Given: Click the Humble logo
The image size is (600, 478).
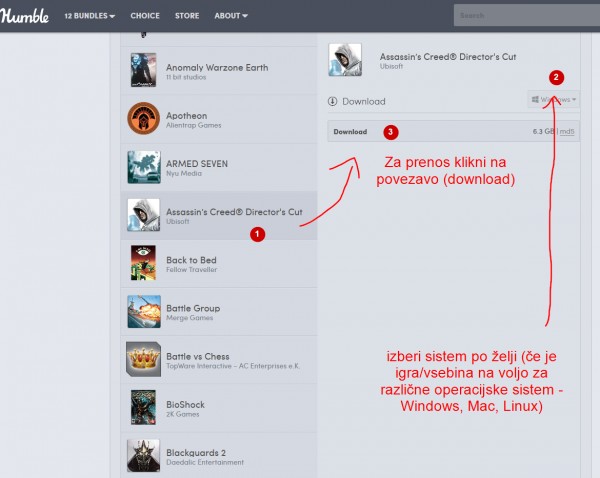Looking at the screenshot, I should pos(24,16).
